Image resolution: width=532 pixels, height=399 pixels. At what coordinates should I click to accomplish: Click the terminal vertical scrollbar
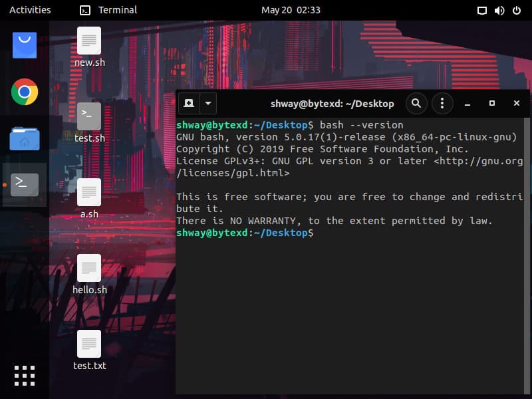(x=527, y=255)
